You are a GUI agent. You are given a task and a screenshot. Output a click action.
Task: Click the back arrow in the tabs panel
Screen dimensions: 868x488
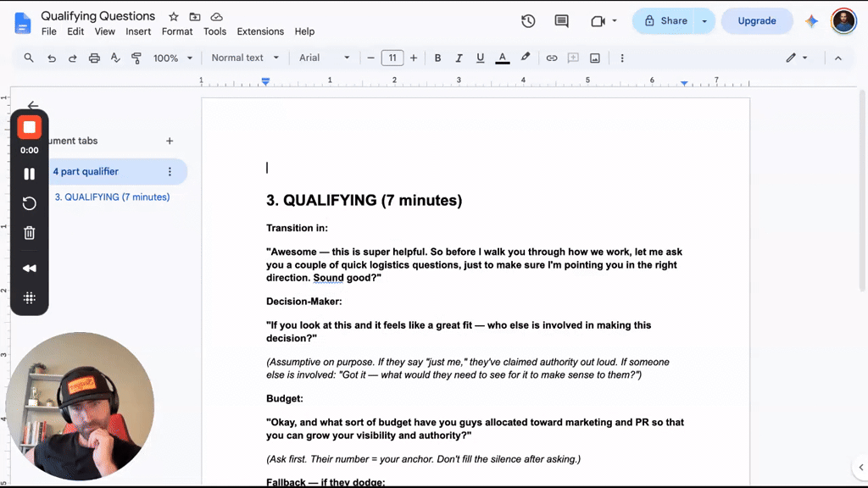click(33, 105)
